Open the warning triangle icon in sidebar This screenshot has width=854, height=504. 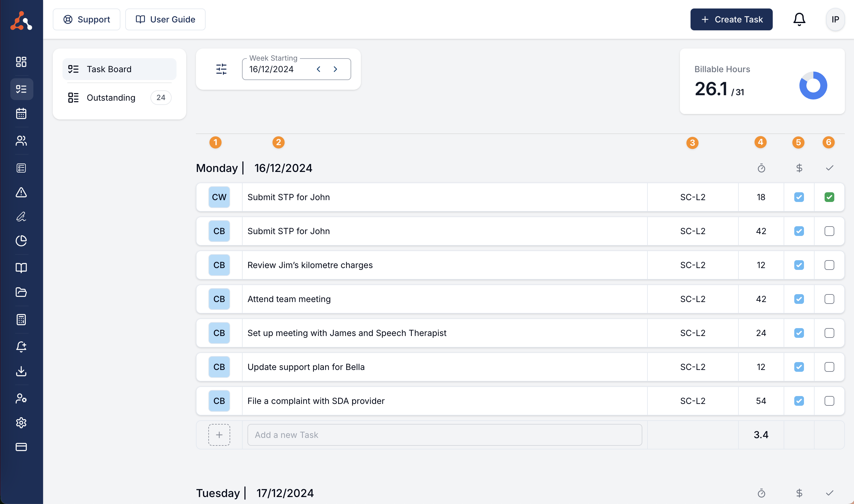click(21, 192)
